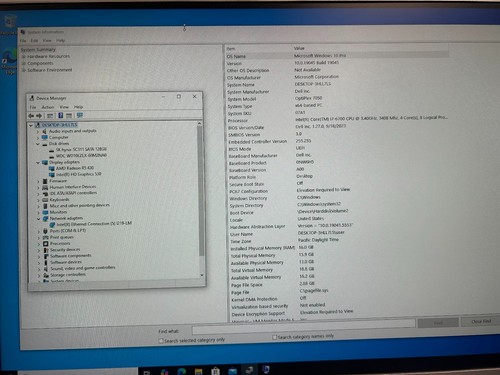
Task: Select the Audio inputs and outputs speaker icon
Action: pos(44,131)
